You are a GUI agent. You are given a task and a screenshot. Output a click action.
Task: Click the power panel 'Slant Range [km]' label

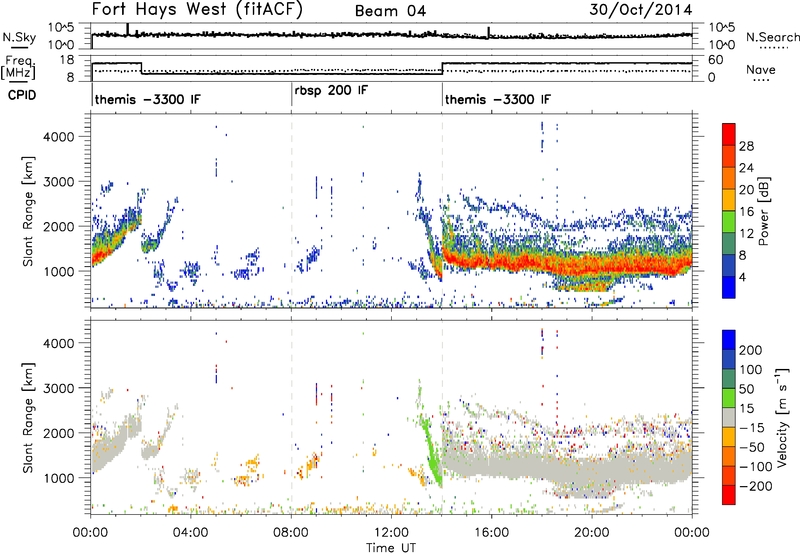pyautogui.click(x=28, y=211)
